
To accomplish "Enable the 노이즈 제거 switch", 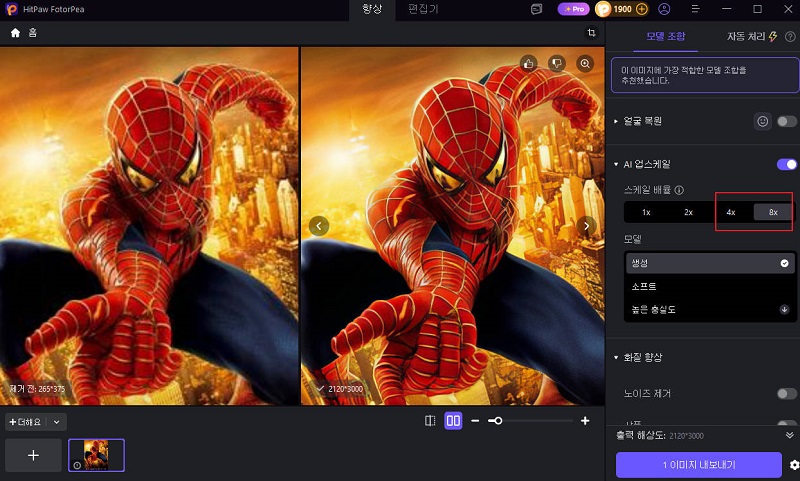I will 786,393.
